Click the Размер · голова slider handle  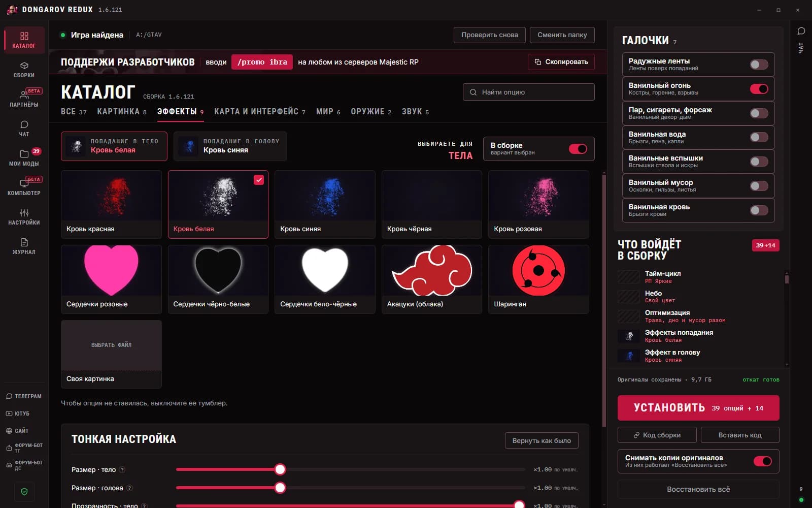(x=280, y=488)
